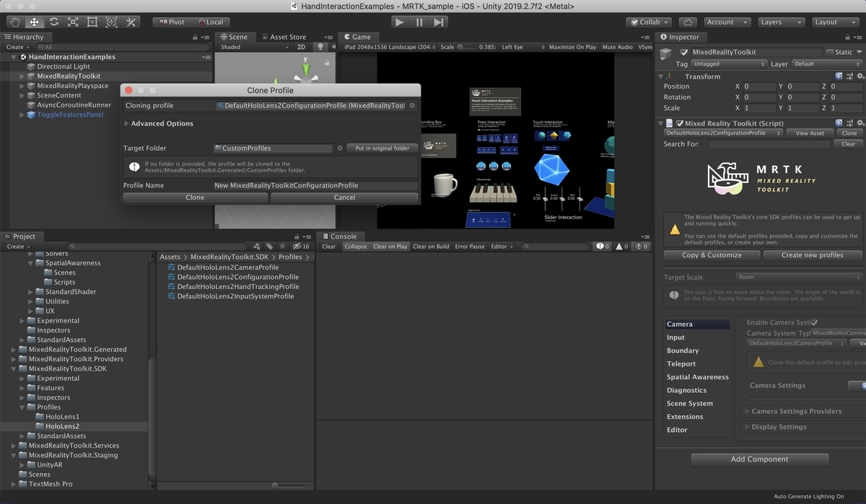The image size is (866, 504).
Task: Toggle hidden packages eye icon showing 16
Action: click(x=301, y=247)
